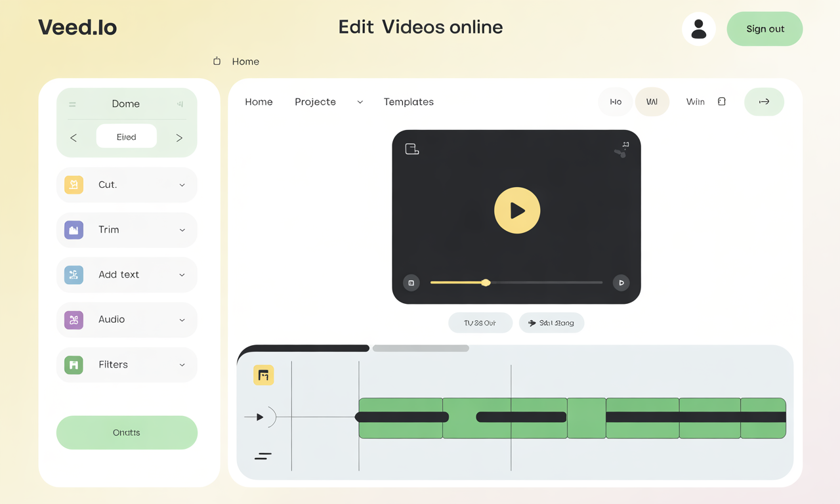This screenshot has height=504, width=840.
Task: Select the gray timeline tab bar
Action: click(x=421, y=348)
